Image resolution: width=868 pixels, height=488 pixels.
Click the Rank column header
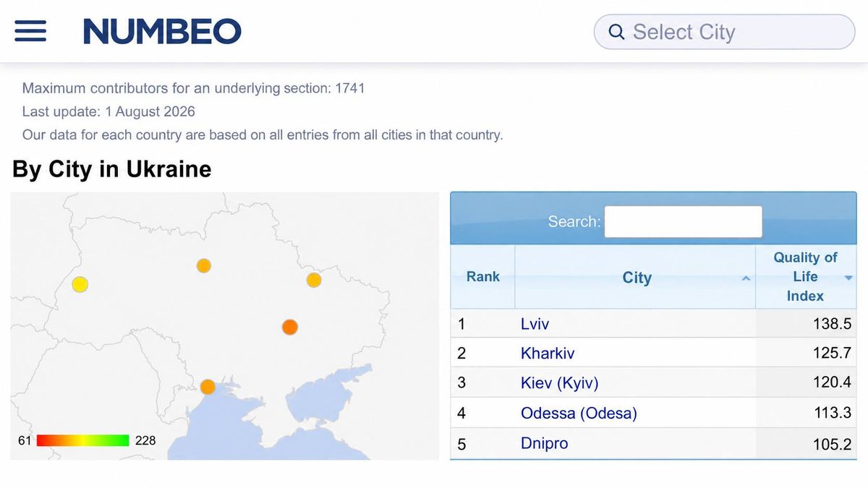tap(482, 277)
